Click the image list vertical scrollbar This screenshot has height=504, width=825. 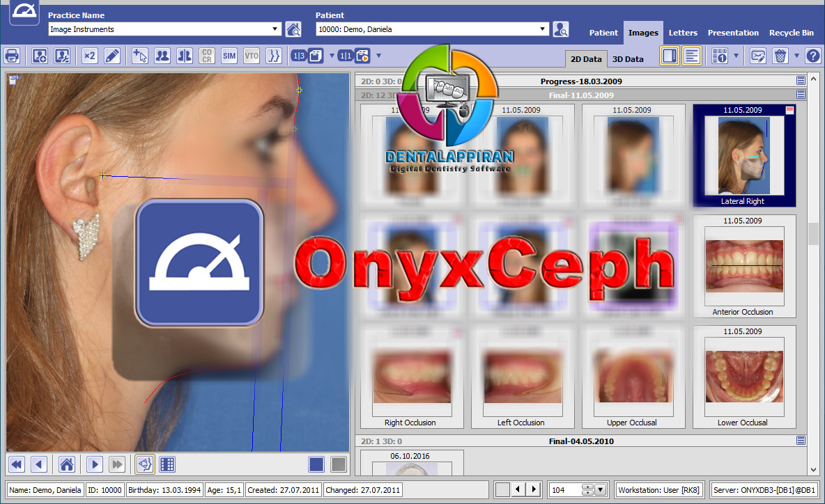point(813,274)
